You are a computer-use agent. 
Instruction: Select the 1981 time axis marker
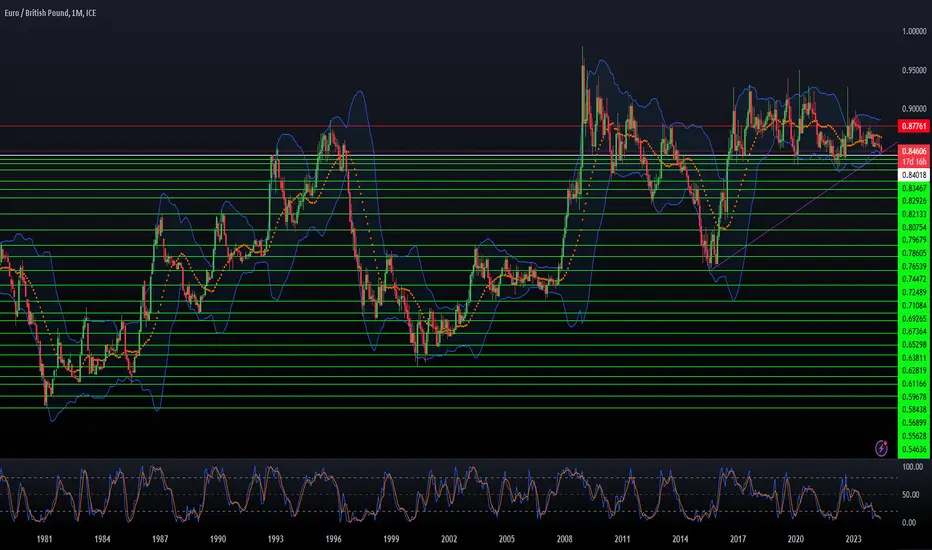pos(44,539)
